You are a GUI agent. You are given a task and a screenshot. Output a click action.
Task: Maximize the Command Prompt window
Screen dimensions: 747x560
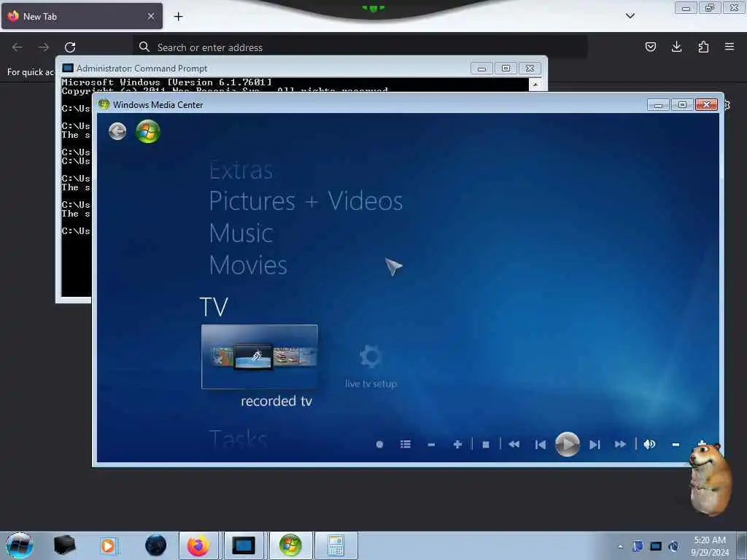click(x=506, y=68)
